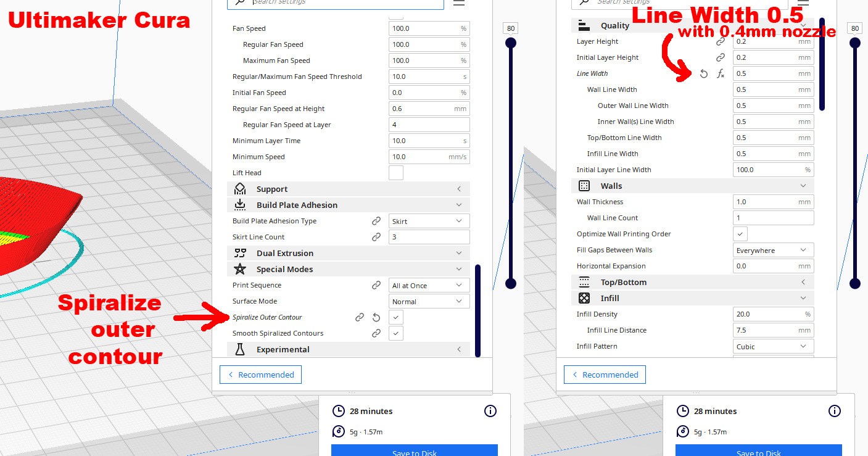Click the Horizontal Expansion value field

tap(774, 266)
